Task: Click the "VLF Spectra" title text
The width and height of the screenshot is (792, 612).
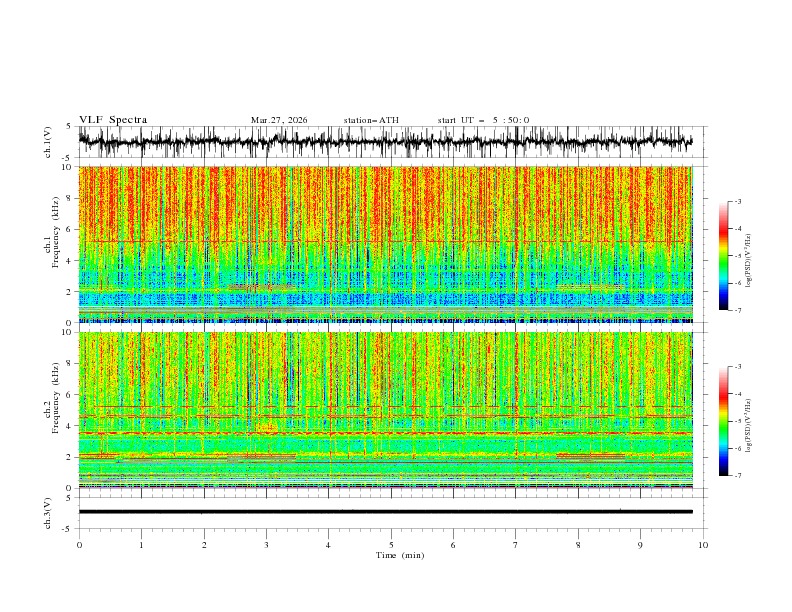Action: (113, 120)
